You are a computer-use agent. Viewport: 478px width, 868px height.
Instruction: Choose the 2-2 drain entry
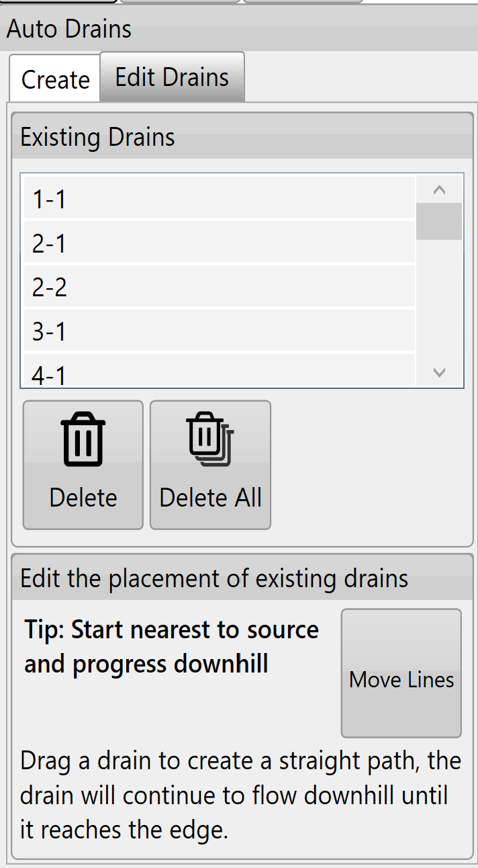pyautogui.click(x=219, y=287)
